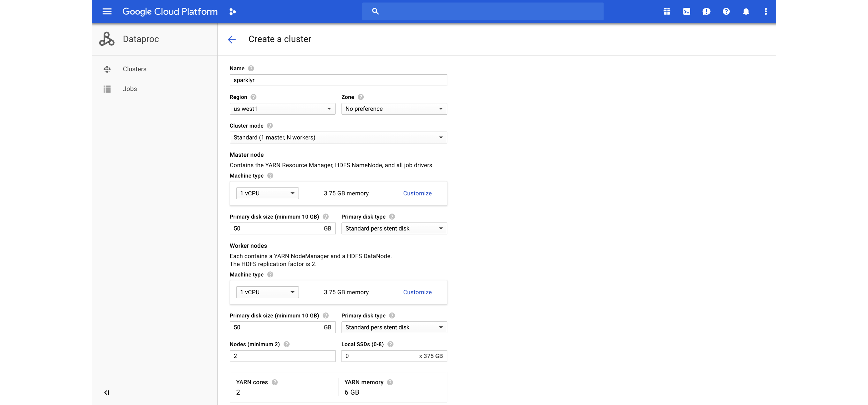Edit the cluster name input field
This screenshot has height=405, width=868.
point(338,80)
